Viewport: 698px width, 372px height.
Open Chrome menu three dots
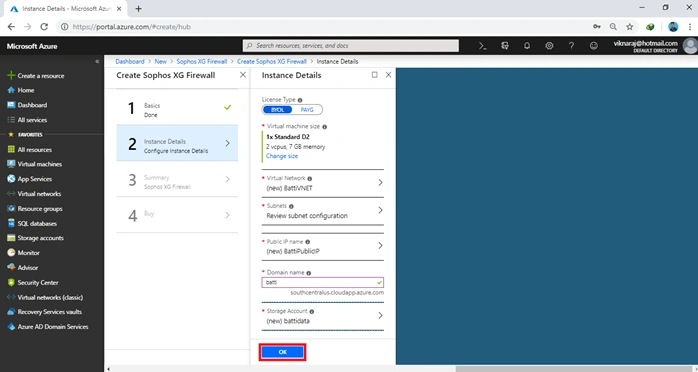[x=690, y=27]
